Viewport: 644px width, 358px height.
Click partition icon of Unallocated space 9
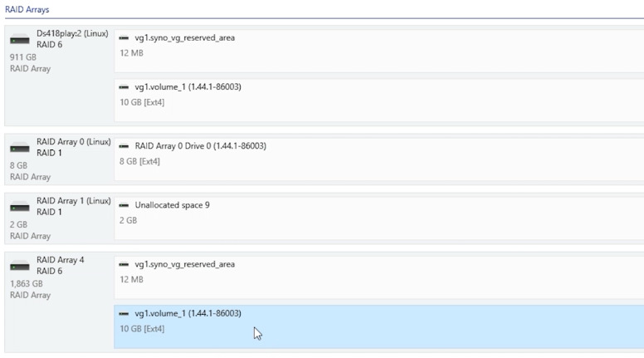click(124, 205)
